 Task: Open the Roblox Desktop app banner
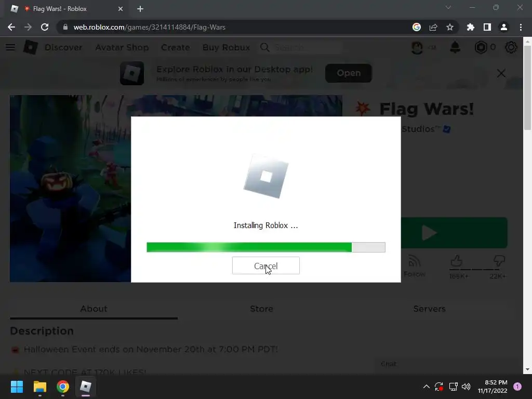pyautogui.click(x=349, y=73)
